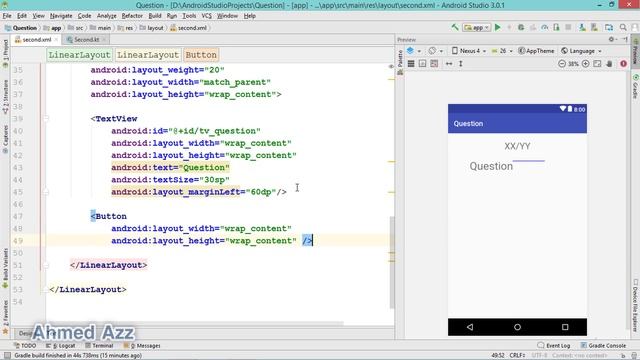The width and height of the screenshot is (640, 360).
Task: Click the AppTheme theme button
Action: (536, 51)
